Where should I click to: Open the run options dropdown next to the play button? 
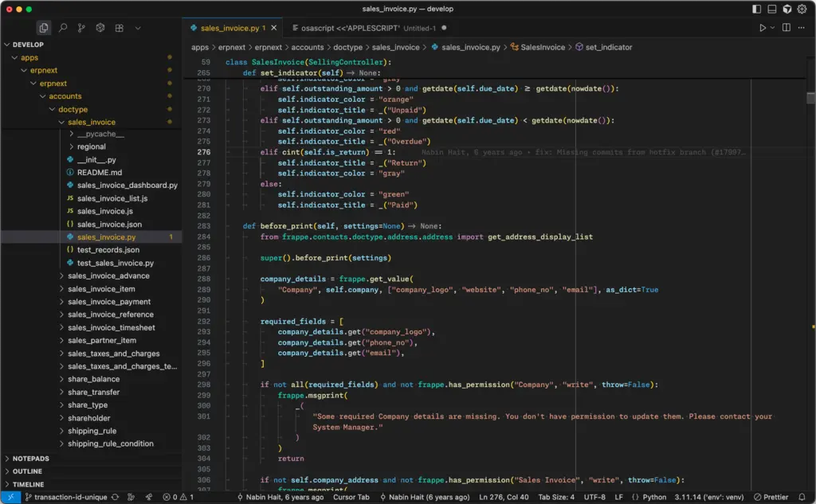[x=771, y=26]
